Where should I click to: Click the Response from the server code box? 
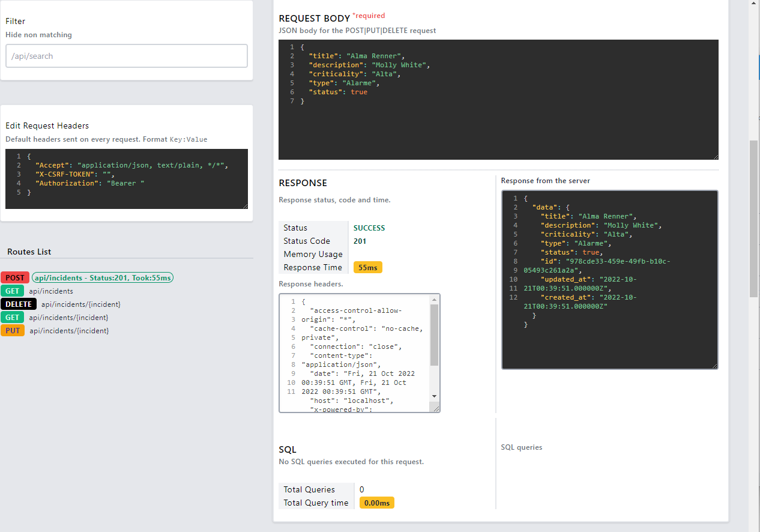click(610, 280)
